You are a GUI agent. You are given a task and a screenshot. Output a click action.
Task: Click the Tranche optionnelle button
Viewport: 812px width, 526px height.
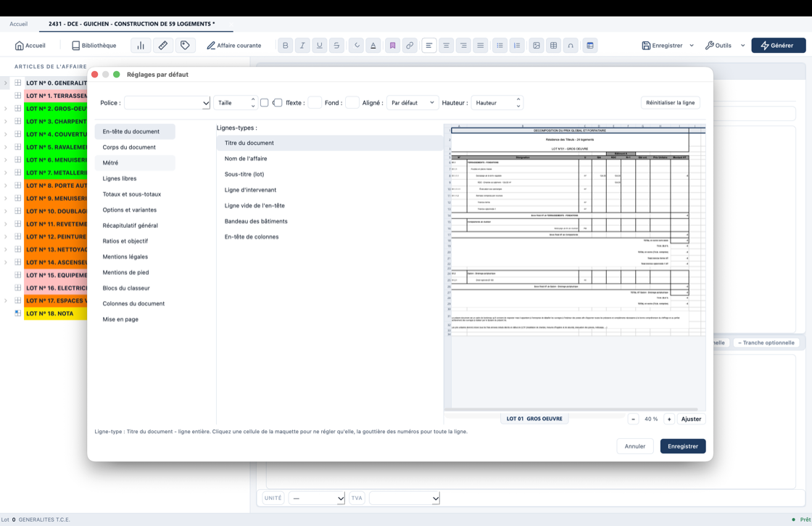[x=766, y=342]
